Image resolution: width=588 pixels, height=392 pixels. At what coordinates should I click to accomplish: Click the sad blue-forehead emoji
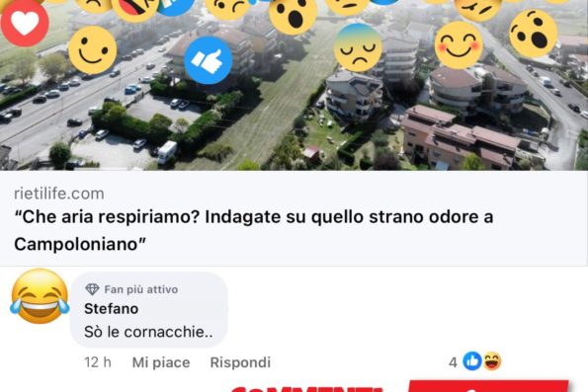coord(358,47)
